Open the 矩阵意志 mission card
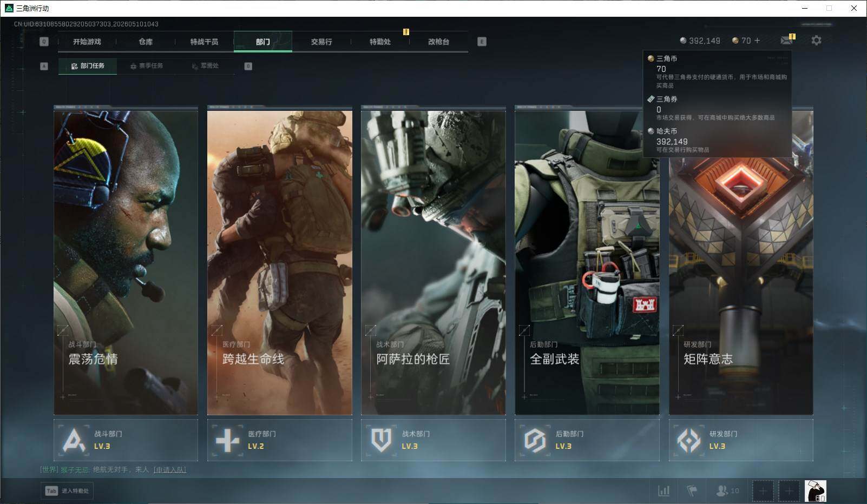The image size is (867, 504). (x=741, y=260)
